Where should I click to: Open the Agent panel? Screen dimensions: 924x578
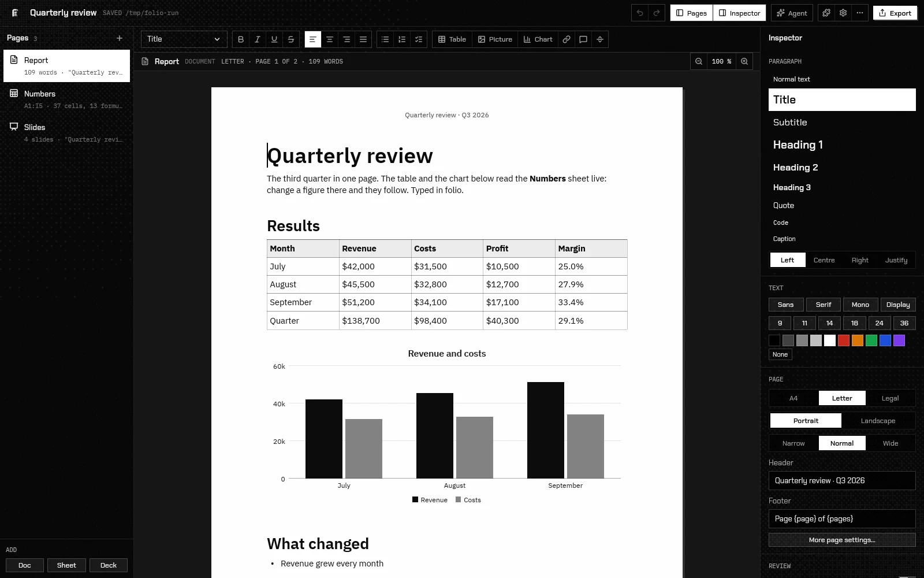pos(792,13)
